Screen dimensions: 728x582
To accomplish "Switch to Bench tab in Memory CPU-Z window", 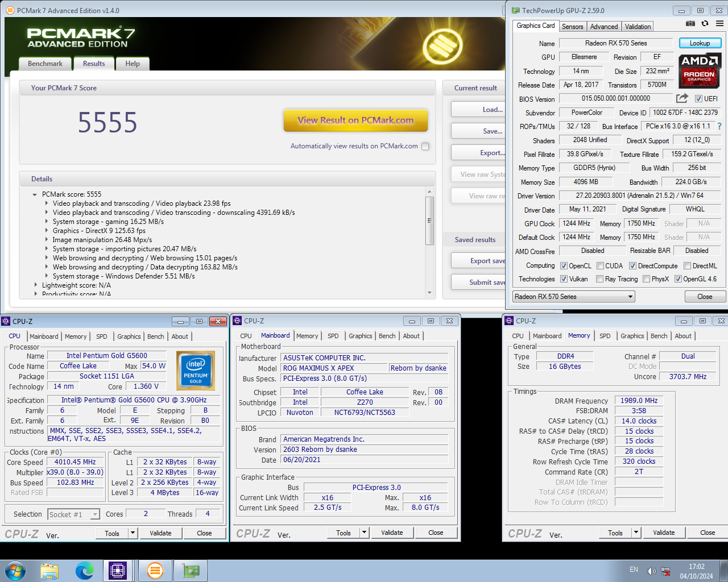I will (x=659, y=336).
